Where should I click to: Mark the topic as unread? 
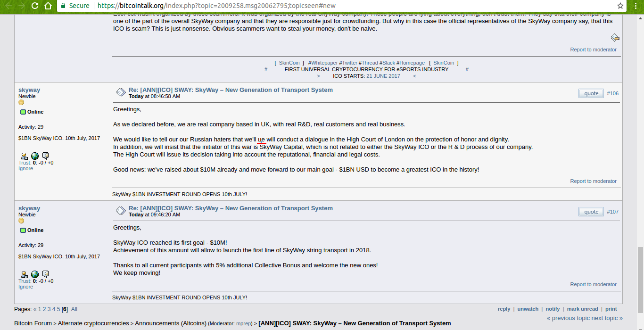[582, 309]
